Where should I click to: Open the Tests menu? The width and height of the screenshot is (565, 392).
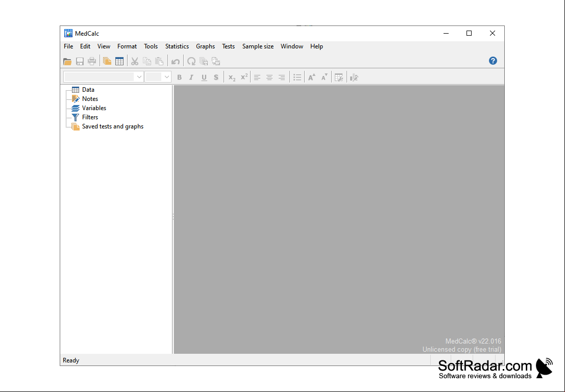point(229,46)
